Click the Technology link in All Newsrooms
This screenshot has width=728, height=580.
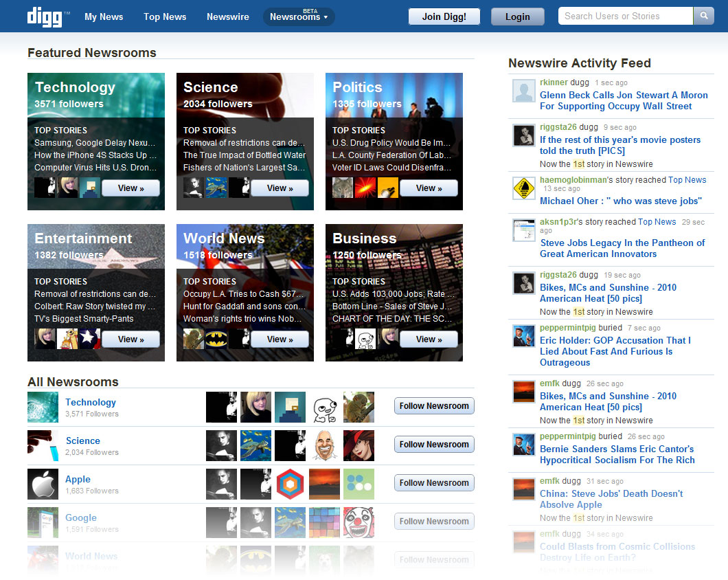tap(90, 402)
